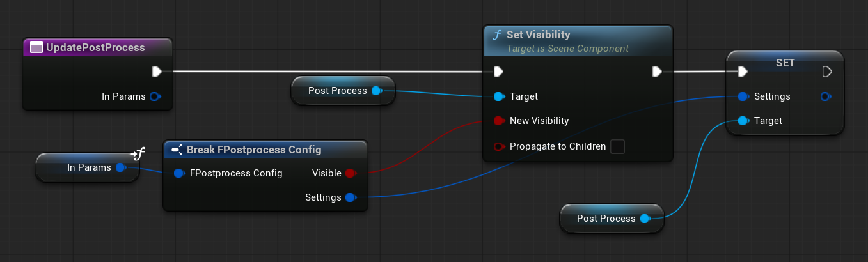Click the Settings output pin on SET node
This screenshot has width=868, height=262.
coord(826,96)
